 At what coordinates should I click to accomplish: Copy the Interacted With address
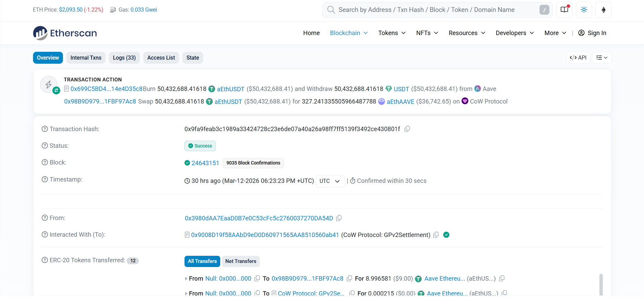point(436,235)
